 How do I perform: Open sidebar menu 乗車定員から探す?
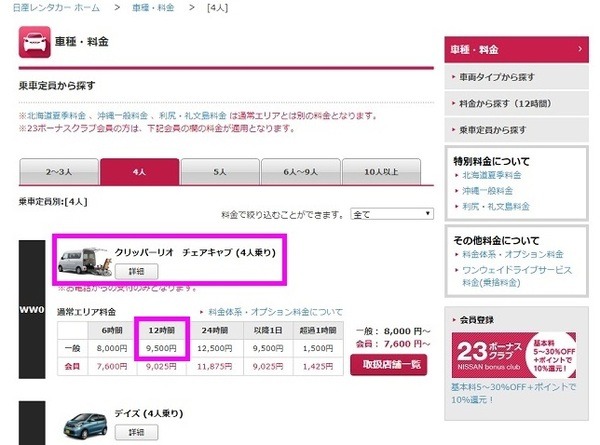coord(516,130)
